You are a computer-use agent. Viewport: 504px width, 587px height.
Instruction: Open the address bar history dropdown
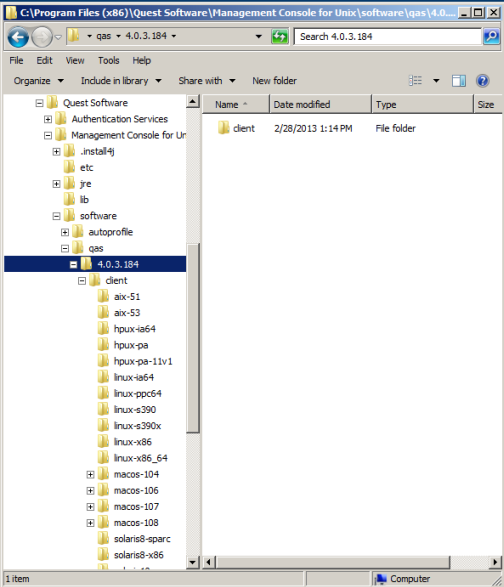tap(258, 36)
